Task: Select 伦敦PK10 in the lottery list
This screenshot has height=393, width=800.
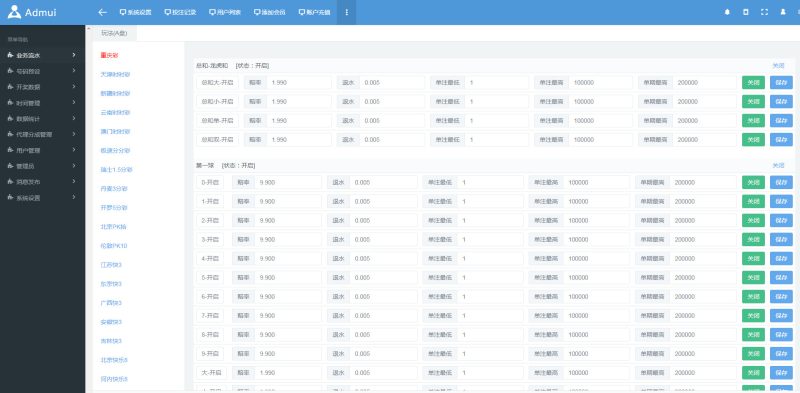Action: [114, 245]
